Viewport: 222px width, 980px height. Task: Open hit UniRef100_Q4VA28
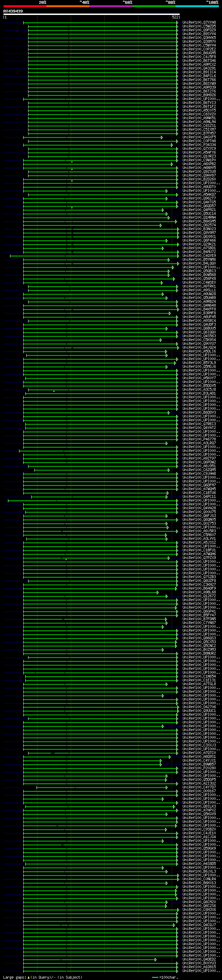(199, 508)
